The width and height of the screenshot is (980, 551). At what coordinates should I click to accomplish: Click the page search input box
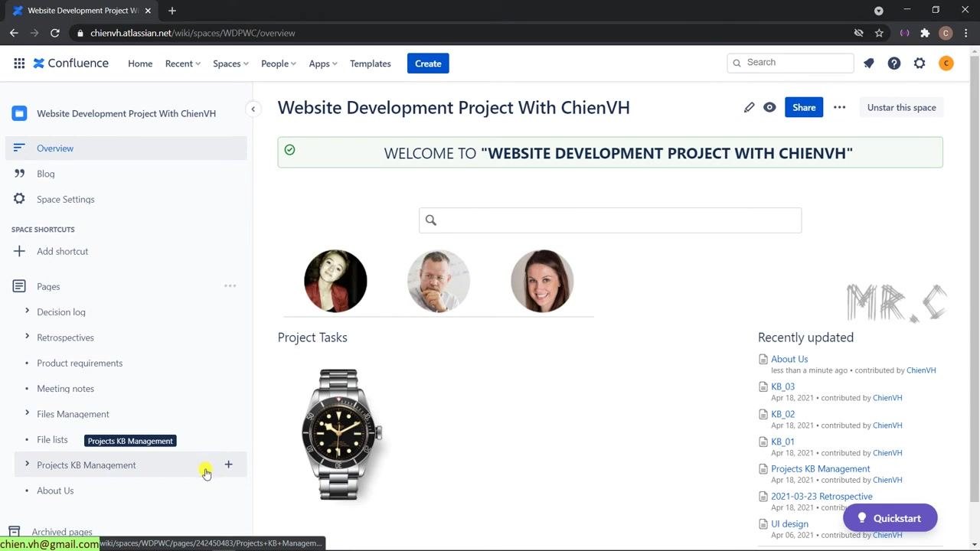pyautogui.click(x=610, y=220)
